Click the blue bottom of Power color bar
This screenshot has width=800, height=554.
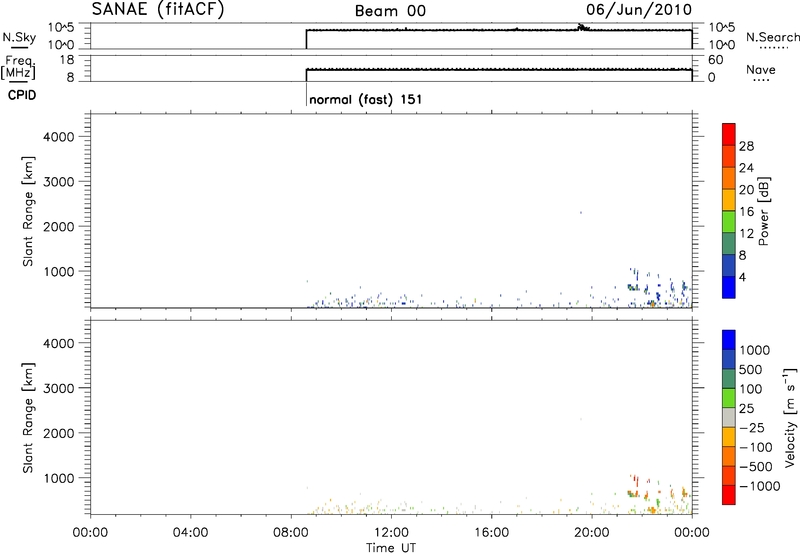tap(729, 287)
